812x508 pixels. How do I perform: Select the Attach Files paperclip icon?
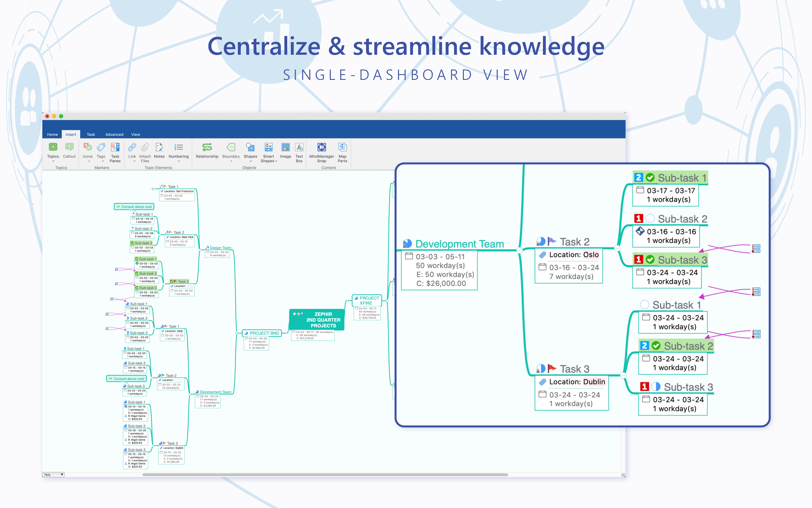coord(145,147)
